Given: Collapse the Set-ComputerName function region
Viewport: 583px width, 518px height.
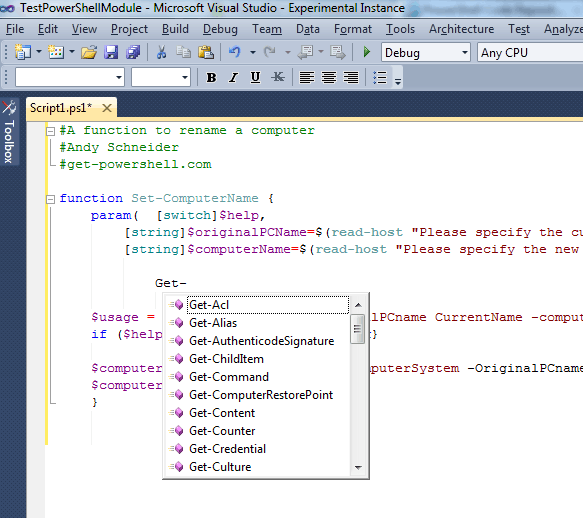Looking at the screenshot, I should pyautogui.click(x=51, y=199).
